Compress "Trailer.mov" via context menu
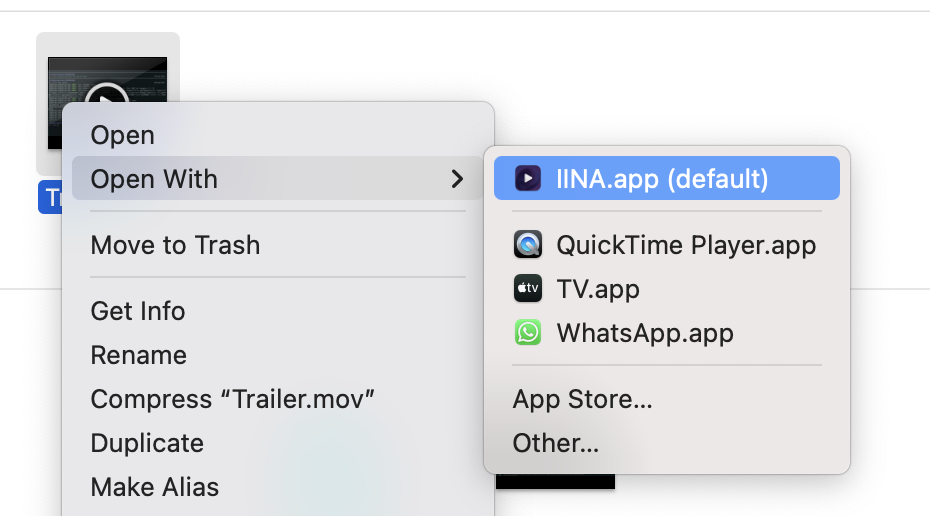930x516 pixels. (x=232, y=399)
